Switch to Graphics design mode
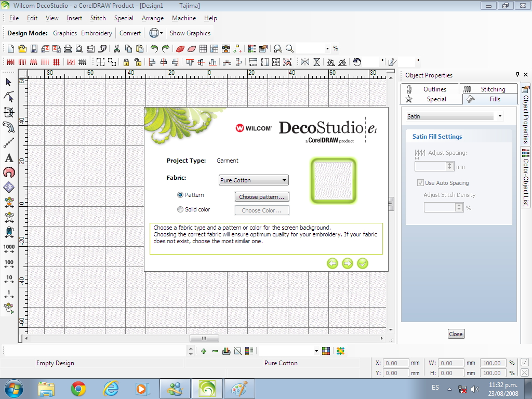Image resolution: width=532 pixels, height=399 pixels. [65, 33]
